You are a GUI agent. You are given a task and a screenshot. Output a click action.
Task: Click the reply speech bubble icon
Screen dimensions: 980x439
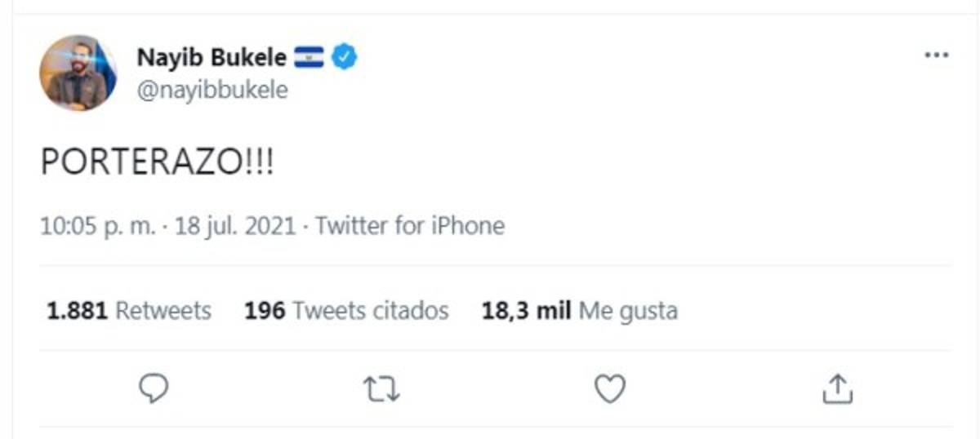[154, 388]
